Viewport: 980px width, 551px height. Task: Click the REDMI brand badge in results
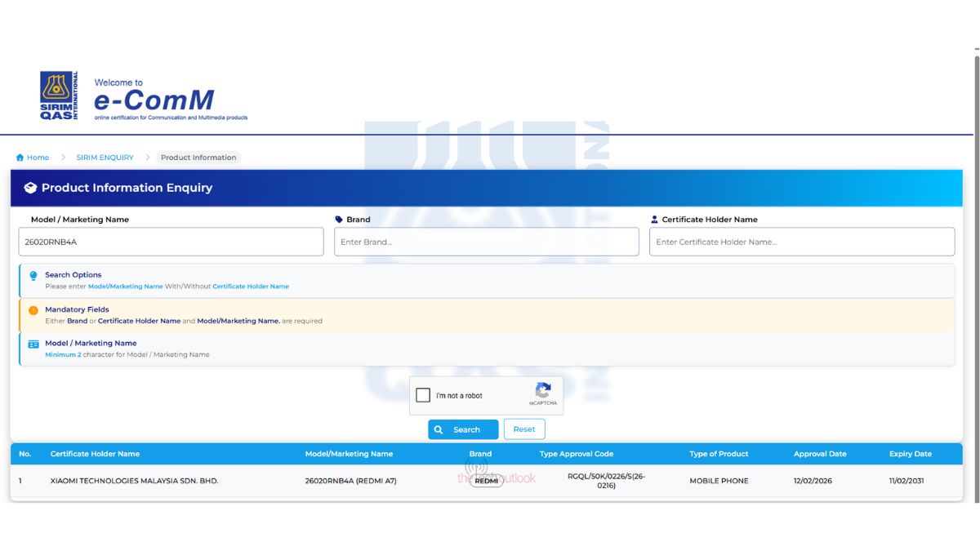pos(486,481)
